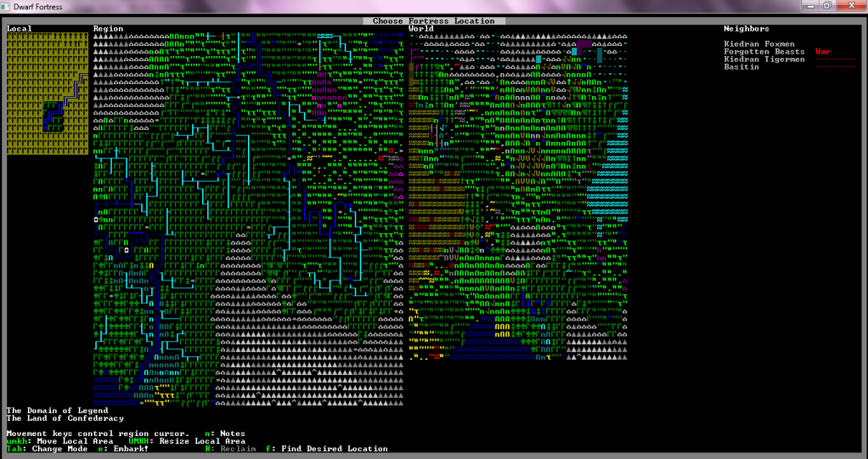Click 'UMKH: Resize Local Area' hint
The image size is (868, 459).
pos(187,441)
